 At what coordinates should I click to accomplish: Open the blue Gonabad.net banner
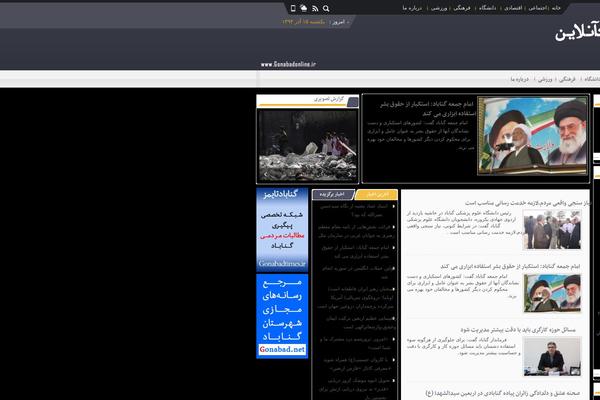click(282, 316)
